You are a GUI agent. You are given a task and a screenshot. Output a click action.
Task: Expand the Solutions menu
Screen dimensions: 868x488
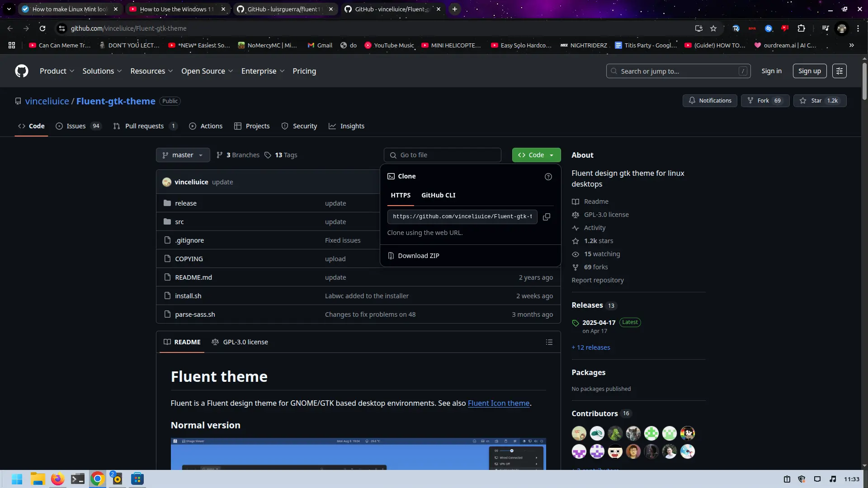(x=102, y=71)
